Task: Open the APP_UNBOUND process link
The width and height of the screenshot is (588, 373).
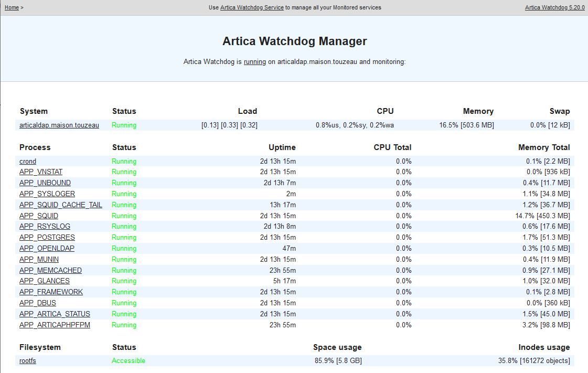Action: (x=45, y=183)
